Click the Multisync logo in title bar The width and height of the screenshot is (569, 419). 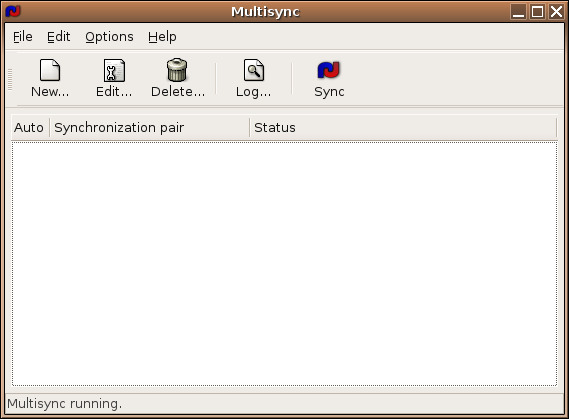coord(13,11)
